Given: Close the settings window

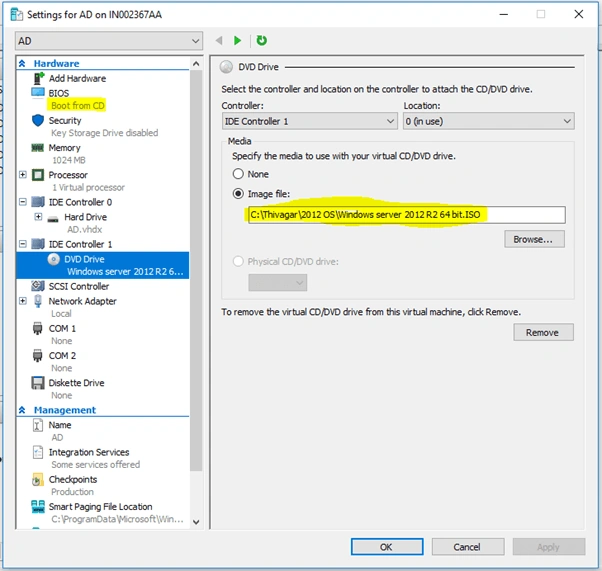Looking at the screenshot, I should pyautogui.click(x=579, y=14).
